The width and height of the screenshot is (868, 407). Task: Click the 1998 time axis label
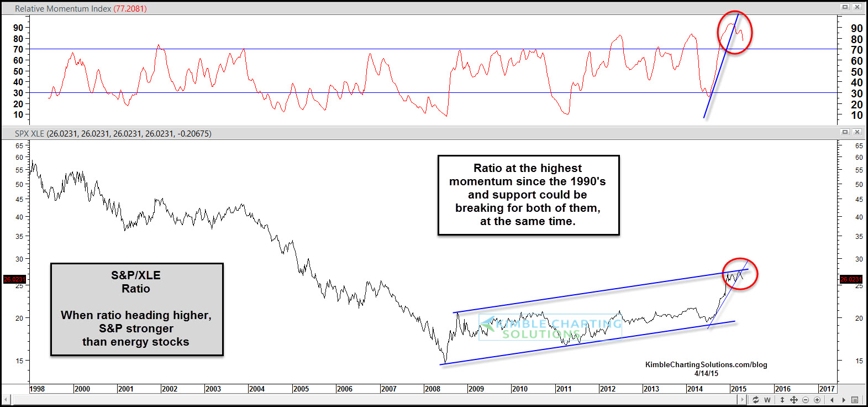coord(38,389)
